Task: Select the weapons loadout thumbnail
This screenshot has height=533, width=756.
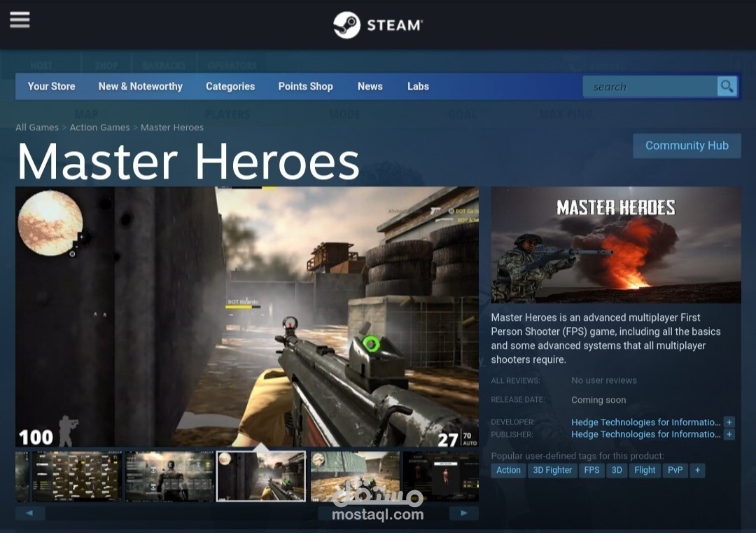Action: pos(77,476)
